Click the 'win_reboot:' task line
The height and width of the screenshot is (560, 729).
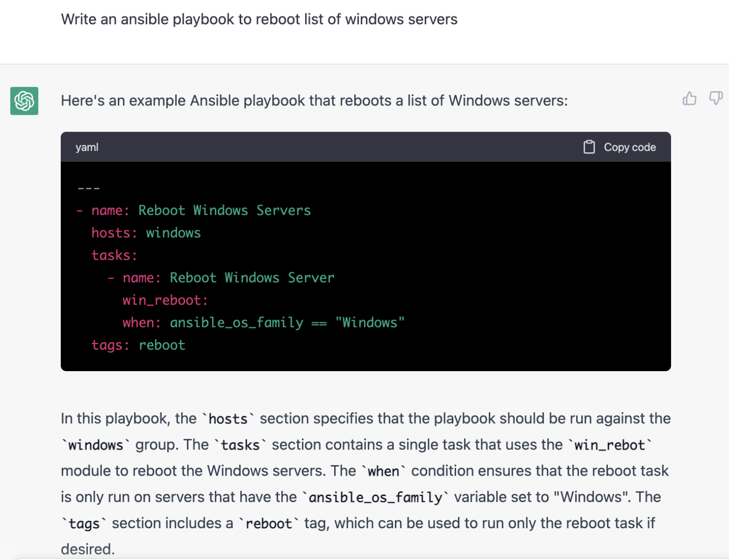coord(165,300)
